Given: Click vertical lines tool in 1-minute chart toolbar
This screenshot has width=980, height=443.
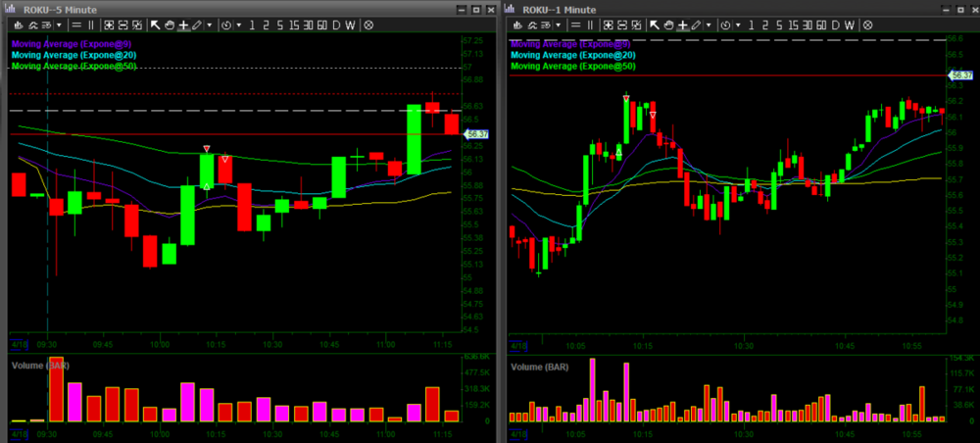Looking at the screenshot, I should point(591,25).
